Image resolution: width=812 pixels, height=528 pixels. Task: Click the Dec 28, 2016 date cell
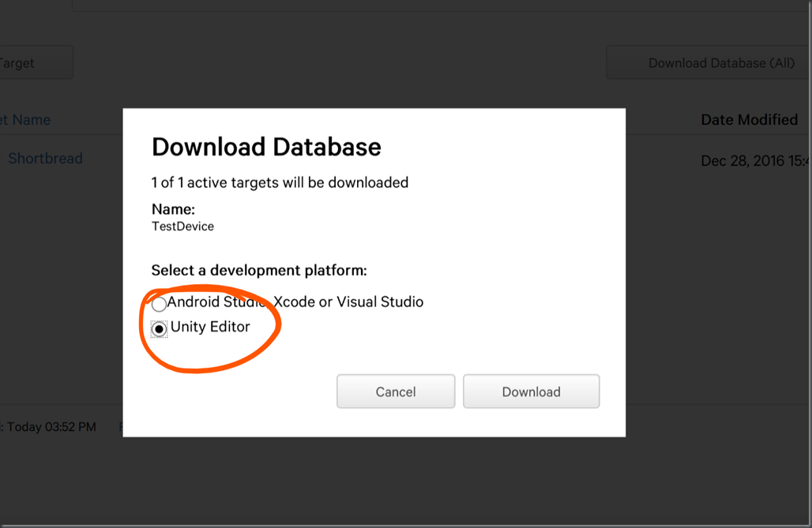coord(756,161)
